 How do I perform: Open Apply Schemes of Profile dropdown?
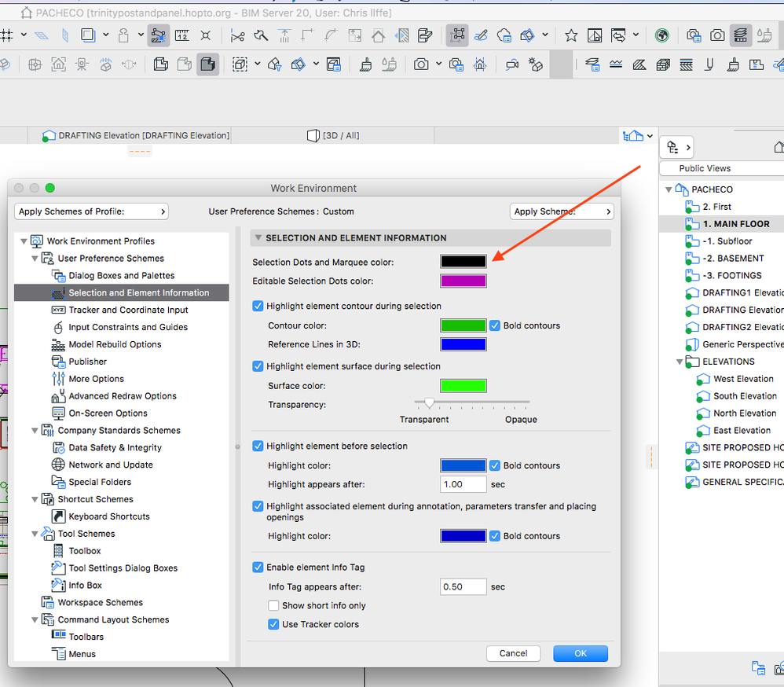(x=91, y=211)
